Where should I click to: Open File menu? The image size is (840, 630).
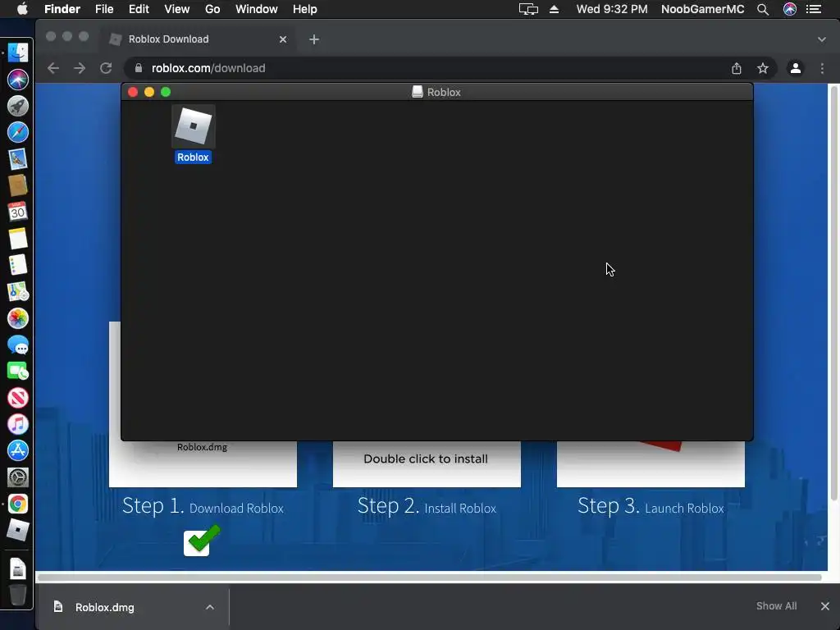[104, 9]
